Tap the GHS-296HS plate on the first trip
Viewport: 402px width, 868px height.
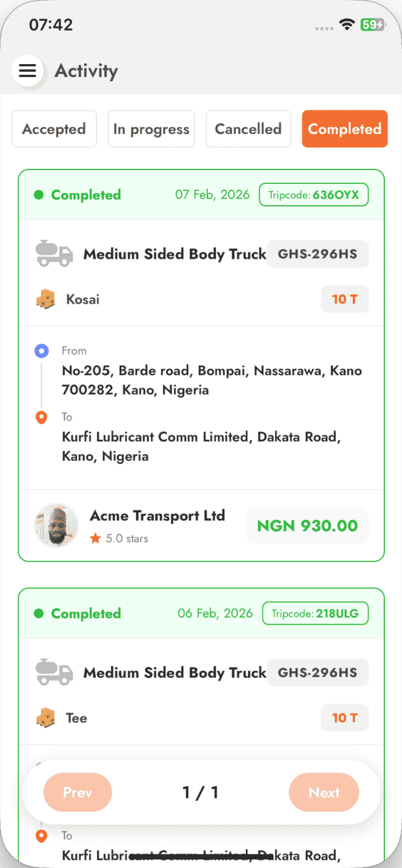pos(318,253)
